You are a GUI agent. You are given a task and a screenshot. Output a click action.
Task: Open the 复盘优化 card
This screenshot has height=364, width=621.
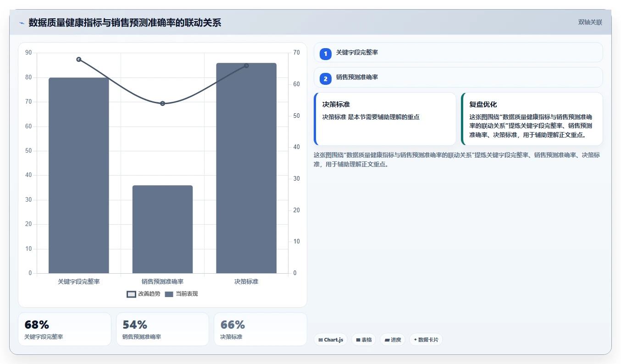pyautogui.click(x=532, y=119)
